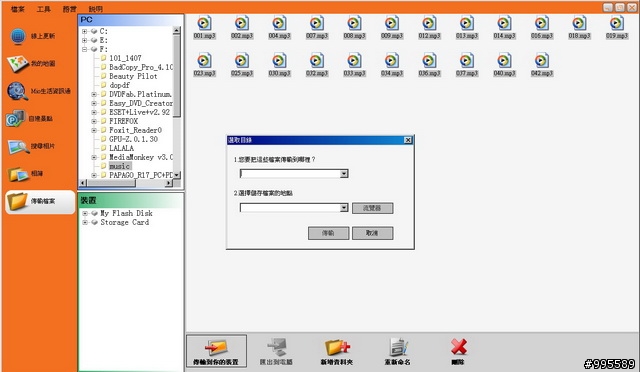This screenshot has height=372, width=640.
Task: Expand the C: drive node
Action: pos(84,31)
